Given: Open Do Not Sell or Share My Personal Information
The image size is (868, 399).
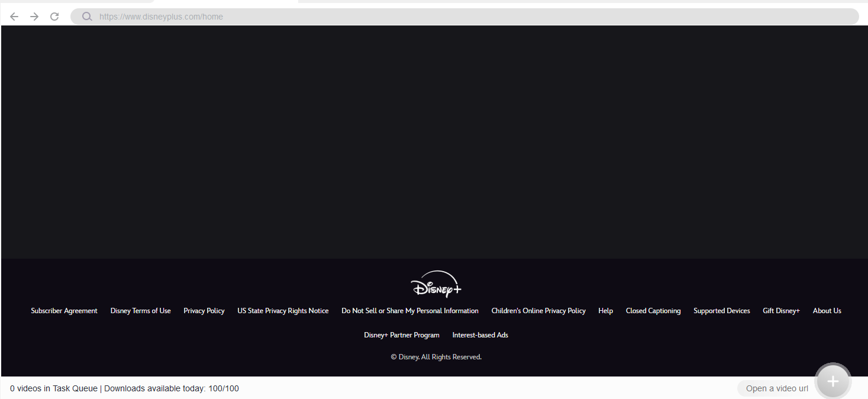Looking at the screenshot, I should point(410,311).
